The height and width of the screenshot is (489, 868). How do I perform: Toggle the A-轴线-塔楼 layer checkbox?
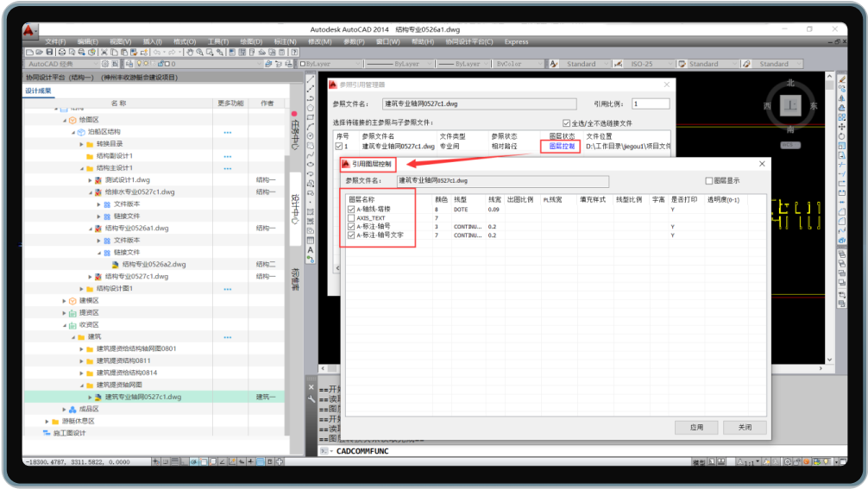point(351,209)
